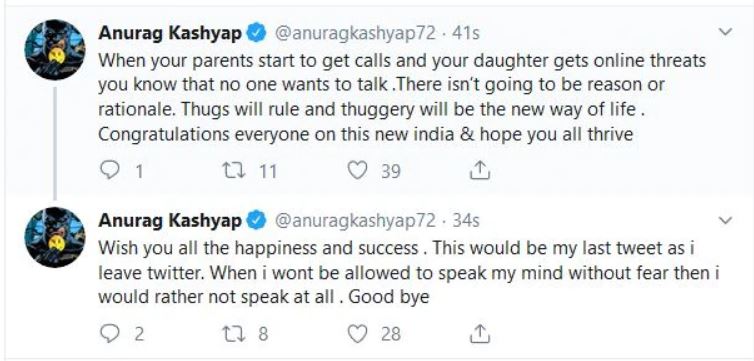Open the first tweet's chevron menu

coord(725,33)
